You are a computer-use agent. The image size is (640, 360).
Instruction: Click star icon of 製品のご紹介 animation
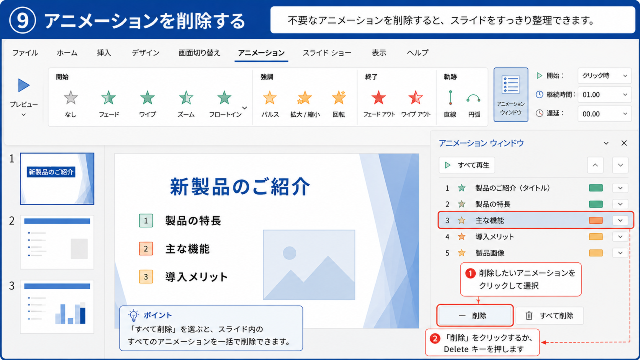click(x=462, y=188)
